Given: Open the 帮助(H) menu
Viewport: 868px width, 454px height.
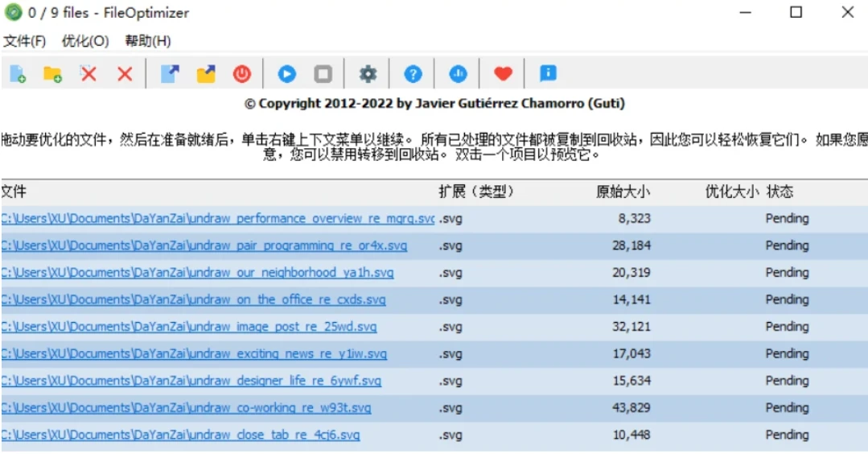Looking at the screenshot, I should click(147, 41).
